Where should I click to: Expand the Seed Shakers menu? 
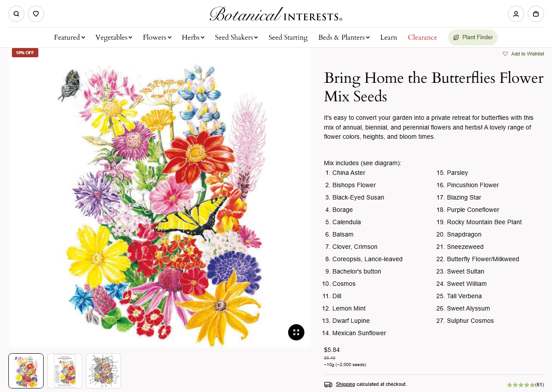coord(236,37)
